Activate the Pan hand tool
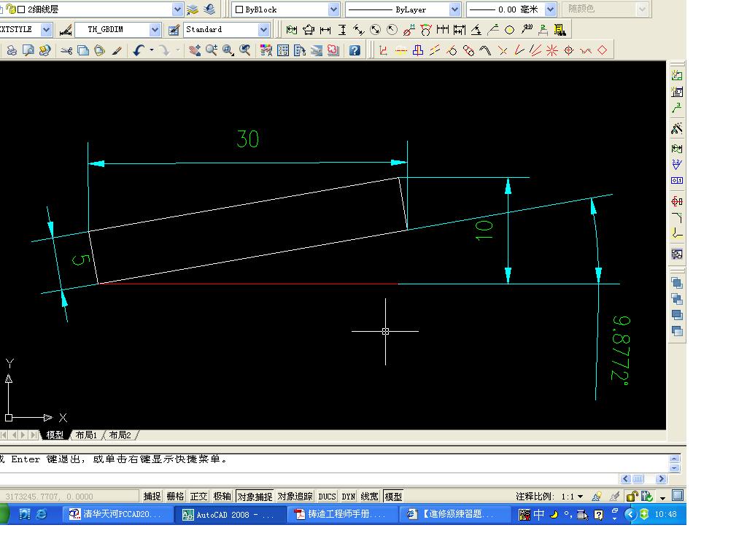 click(x=194, y=50)
